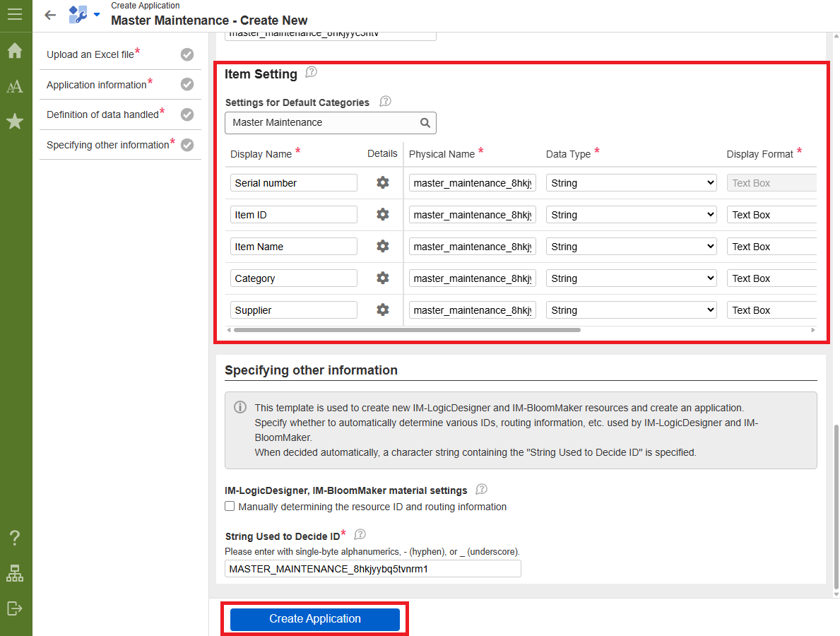
Task: Click the item table horizontal scrollbar thumb
Action: tap(407, 330)
